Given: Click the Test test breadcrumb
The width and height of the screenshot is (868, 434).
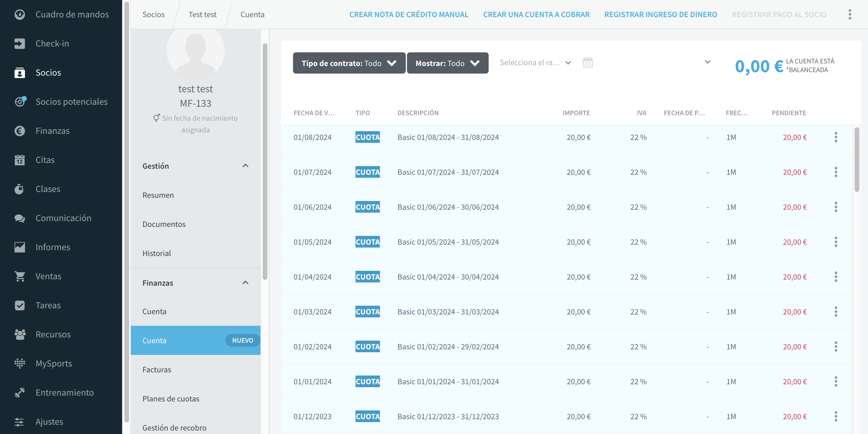Looking at the screenshot, I should point(203,15).
